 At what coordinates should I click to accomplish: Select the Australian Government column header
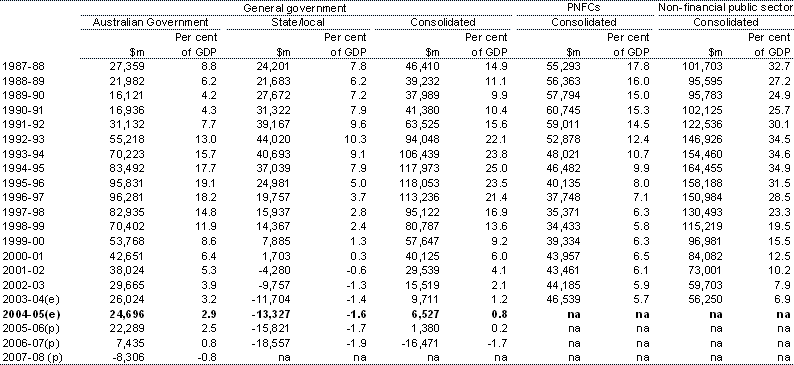pos(150,23)
